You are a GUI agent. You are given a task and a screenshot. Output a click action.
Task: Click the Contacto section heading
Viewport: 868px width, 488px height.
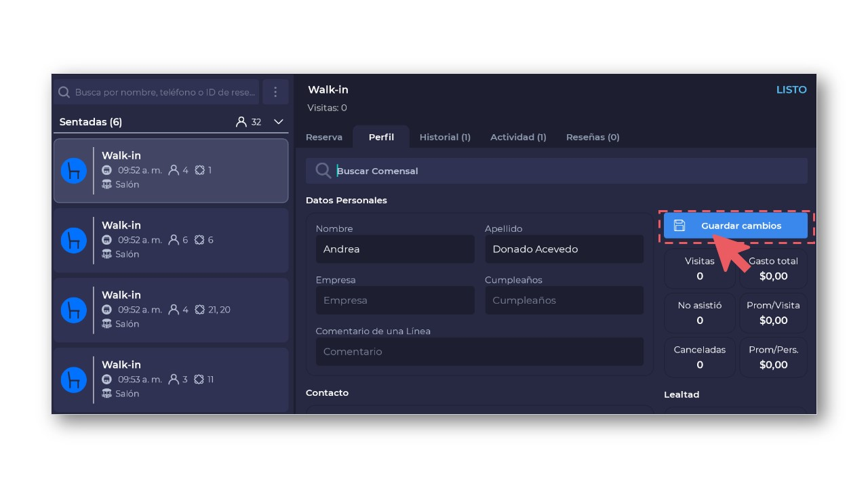tap(327, 393)
